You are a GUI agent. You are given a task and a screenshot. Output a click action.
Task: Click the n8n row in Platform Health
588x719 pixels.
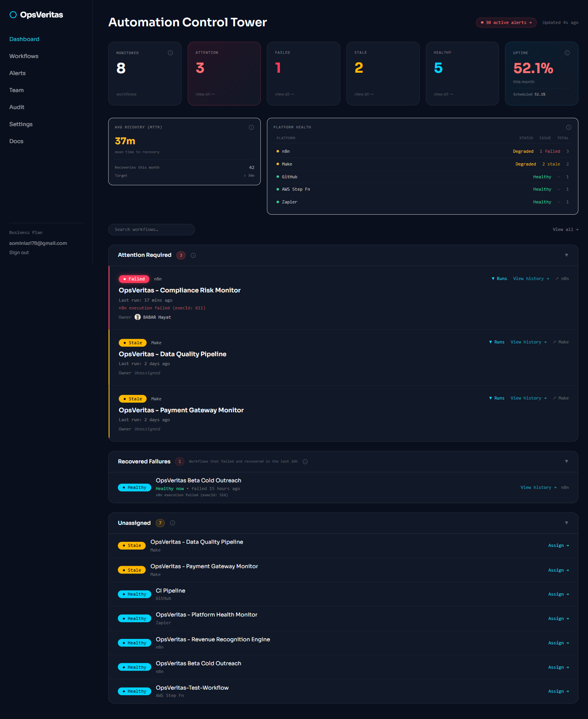[422, 151]
